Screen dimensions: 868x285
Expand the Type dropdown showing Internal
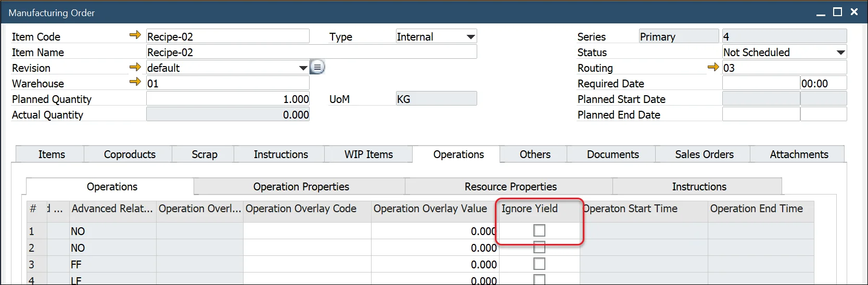click(470, 36)
